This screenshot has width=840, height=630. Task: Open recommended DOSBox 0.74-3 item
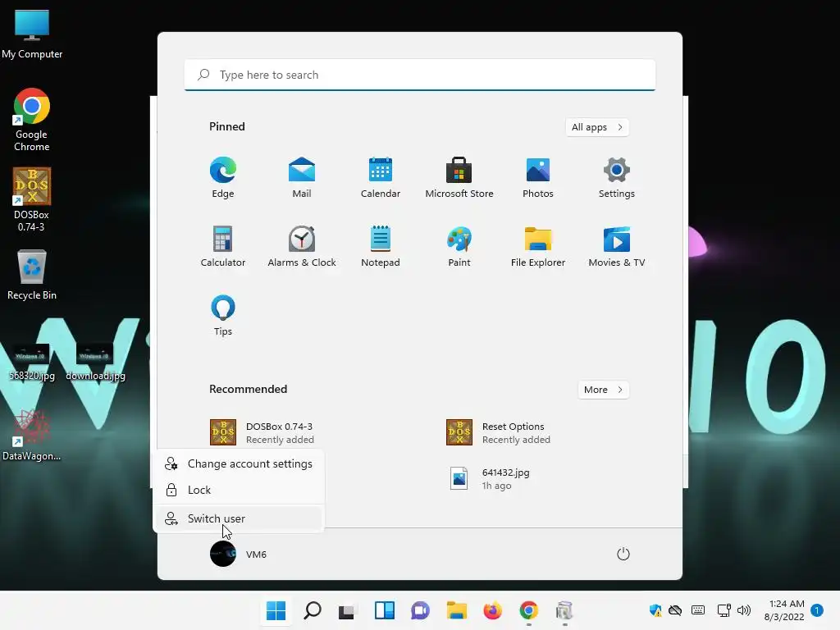click(262, 432)
